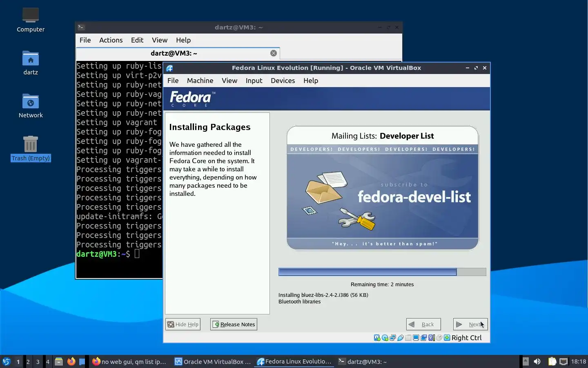This screenshot has height=368, width=588.
Task: Click the recording status icon in VirtualBox
Action: pyautogui.click(x=423, y=338)
